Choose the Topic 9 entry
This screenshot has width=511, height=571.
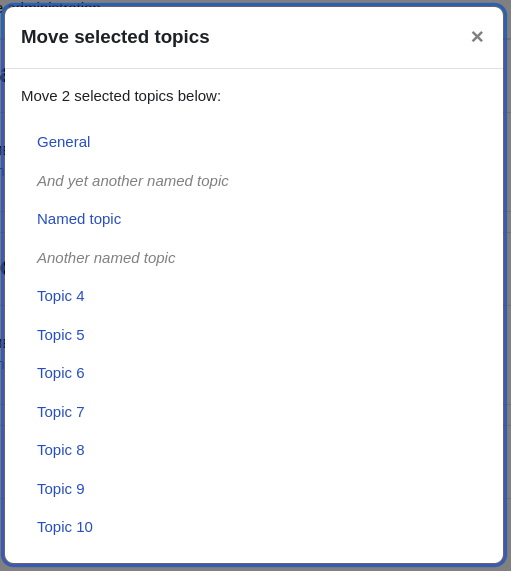click(x=60, y=489)
